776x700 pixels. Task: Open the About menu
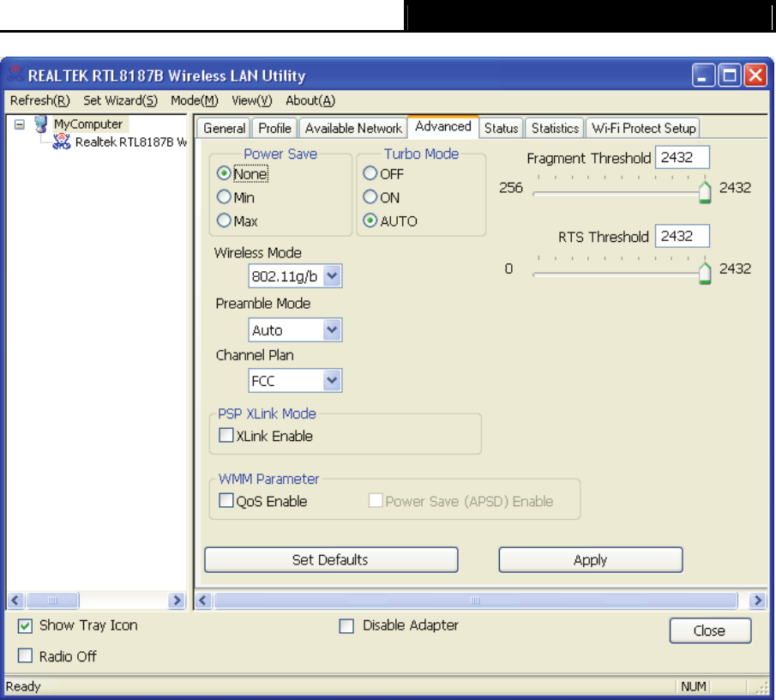pyautogui.click(x=310, y=100)
